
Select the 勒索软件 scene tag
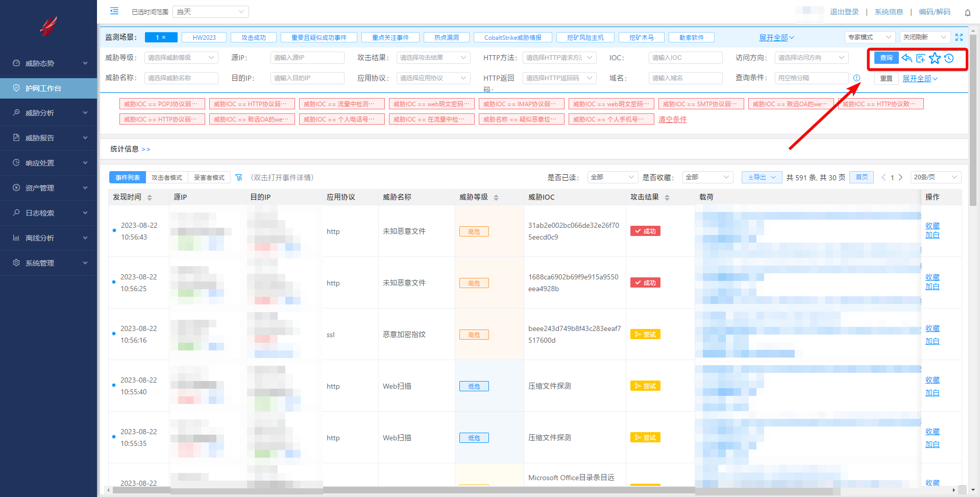tap(692, 37)
